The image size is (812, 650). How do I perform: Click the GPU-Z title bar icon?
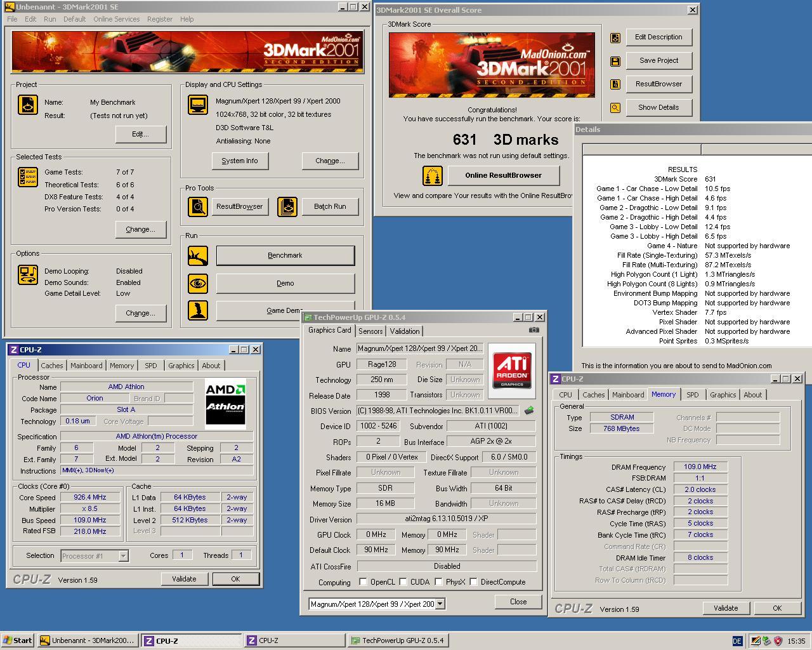tap(308, 317)
